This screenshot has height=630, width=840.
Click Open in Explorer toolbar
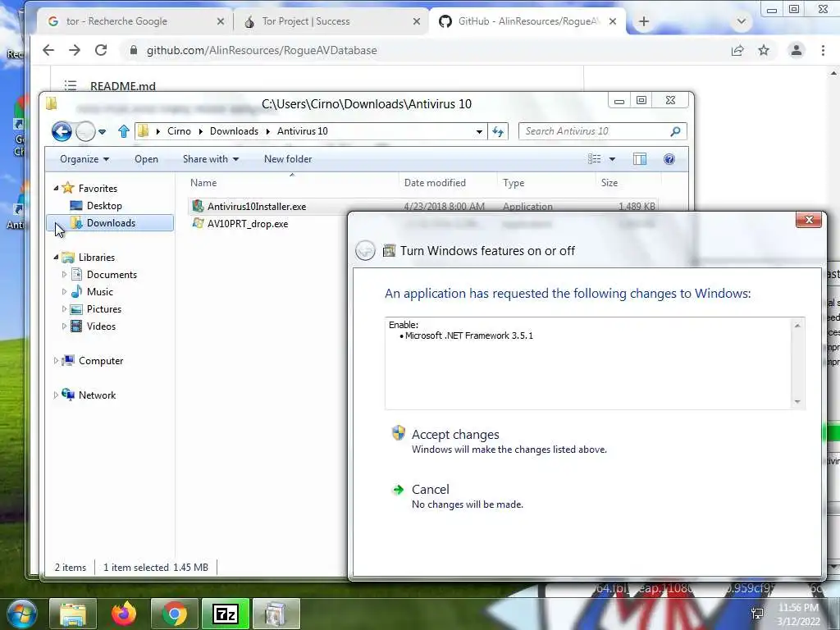click(x=146, y=159)
